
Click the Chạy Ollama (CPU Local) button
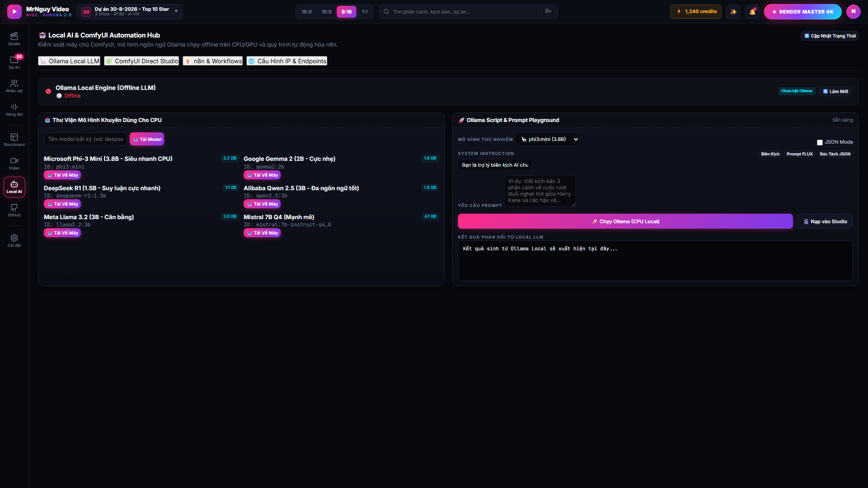(x=625, y=221)
